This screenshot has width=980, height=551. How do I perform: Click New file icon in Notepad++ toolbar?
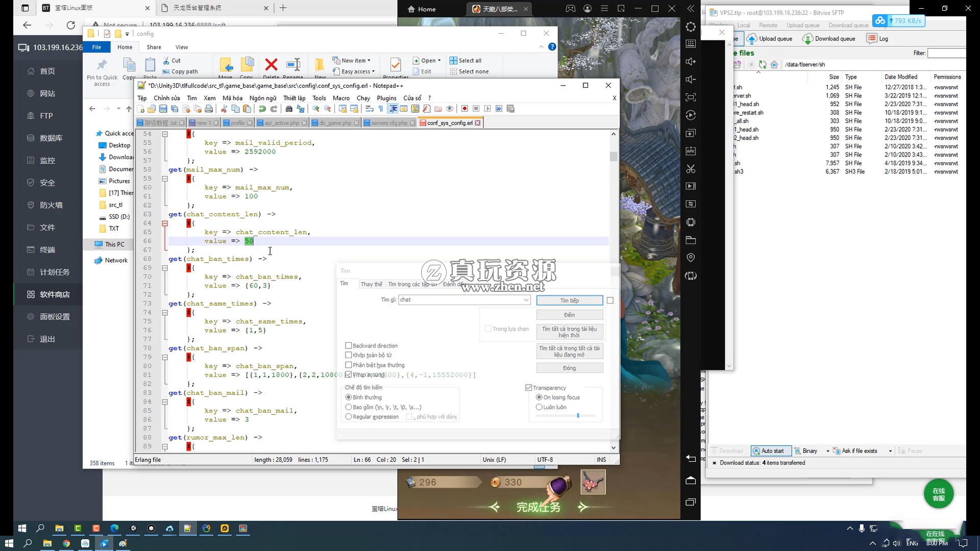tap(140, 109)
